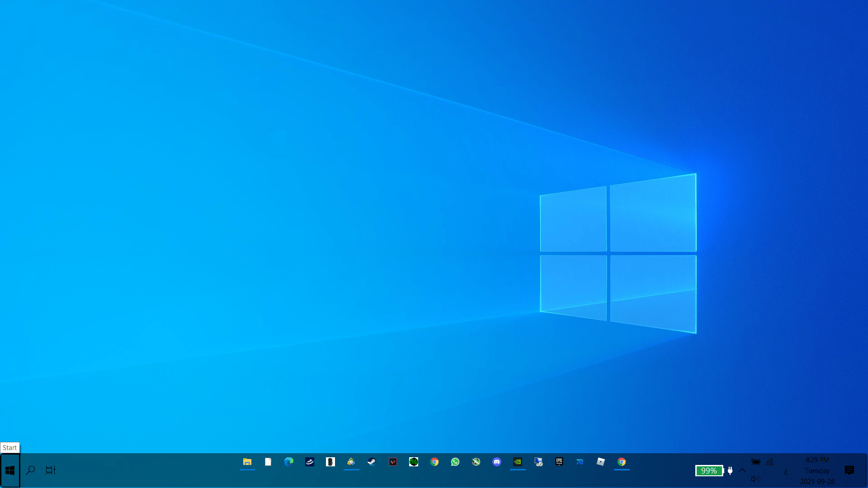Open the Start menu
This screenshot has width=868, height=488.
(10, 470)
